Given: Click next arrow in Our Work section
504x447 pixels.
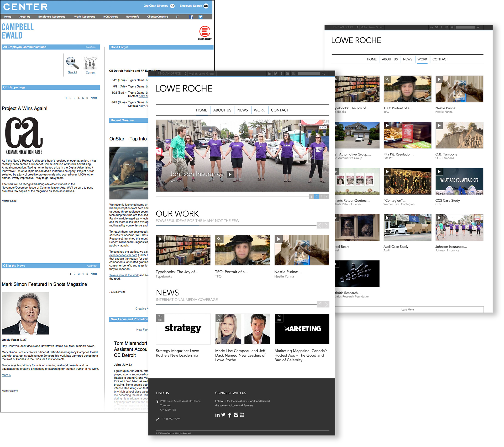Looking at the screenshot, I should (326, 225).
